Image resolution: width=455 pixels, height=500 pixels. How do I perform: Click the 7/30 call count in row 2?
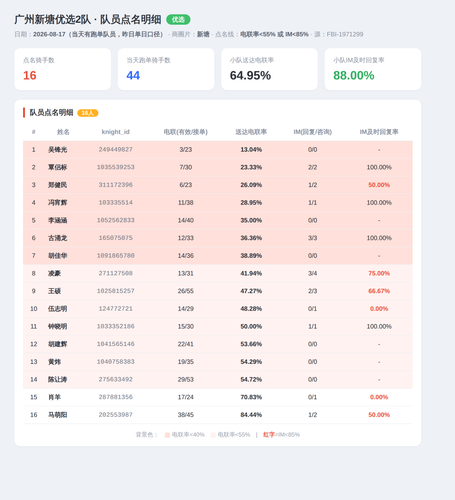[x=186, y=167]
